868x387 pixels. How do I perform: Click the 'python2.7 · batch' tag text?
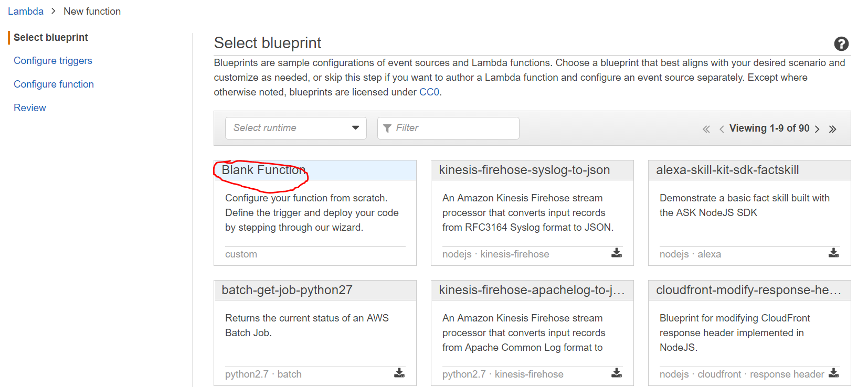263,374
